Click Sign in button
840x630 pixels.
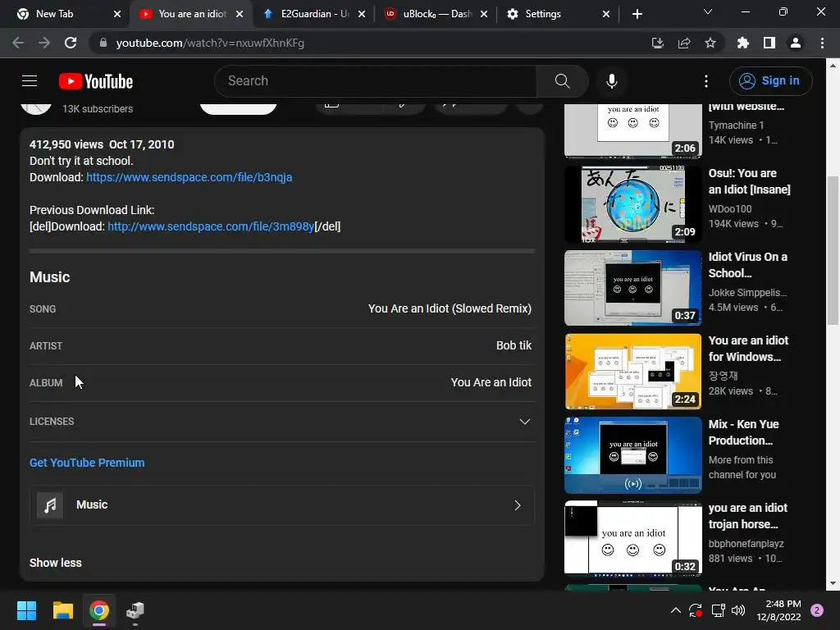click(770, 81)
